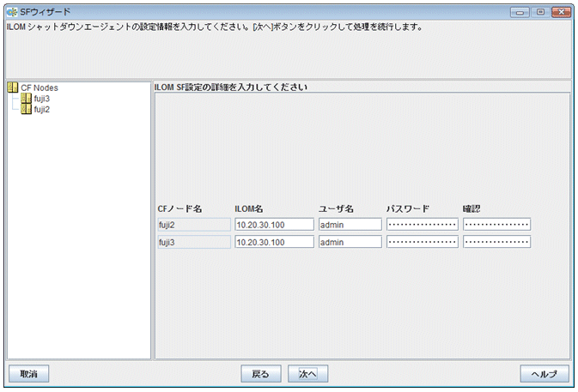Click the SF Wizard title bar icon
Image resolution: width=578 pixels, height=392 pixels.
click(12, 12)
